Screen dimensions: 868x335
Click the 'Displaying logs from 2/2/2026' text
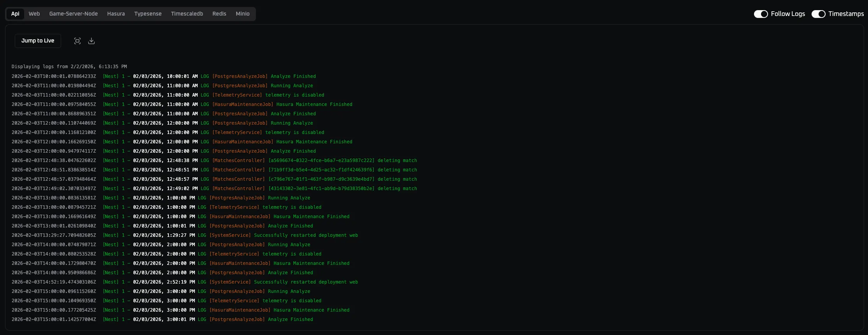click(x=69, y=67)
